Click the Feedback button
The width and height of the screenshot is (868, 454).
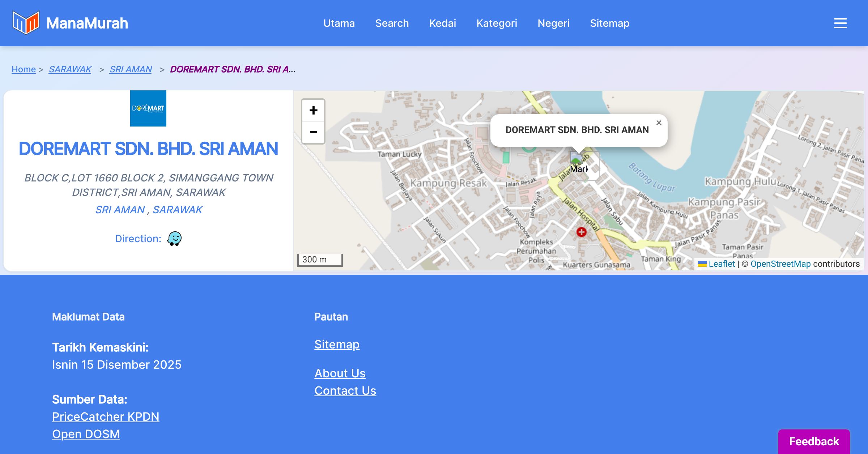click(814, 441)
